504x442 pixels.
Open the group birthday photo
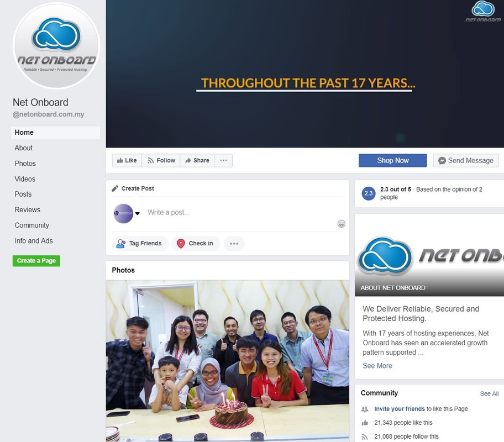tap(228, 361)
